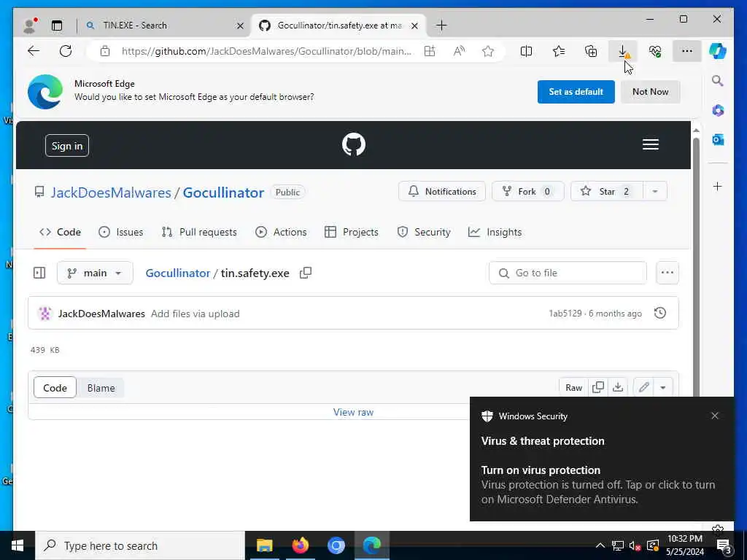
Task: Open the main branch dropdown
Action: point(95,273)
